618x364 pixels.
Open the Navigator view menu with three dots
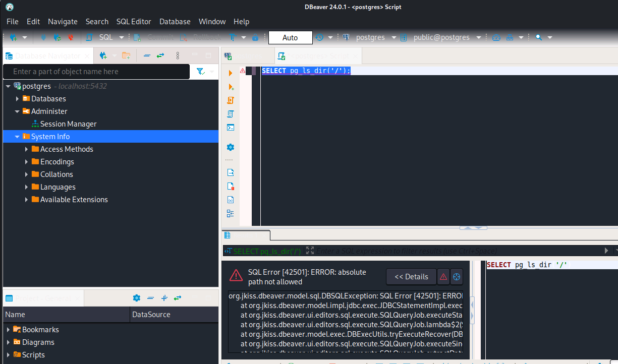(178, 55)
